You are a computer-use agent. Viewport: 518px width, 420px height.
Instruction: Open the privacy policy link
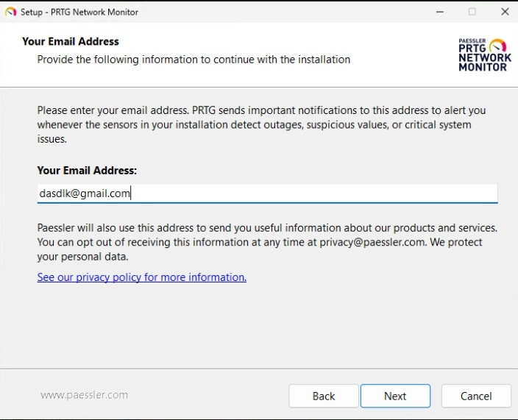[x=141, y=277]
